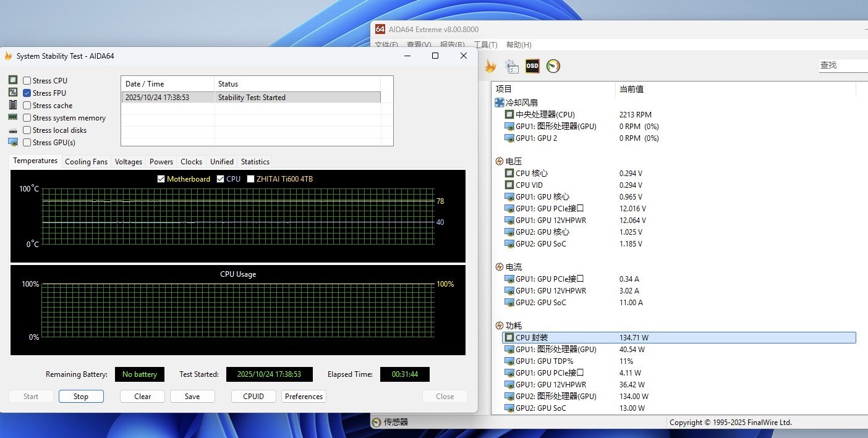Click the flame stability test toolbar icon
This screenshot has width=868, height=438.
click(x=490, y=66)
